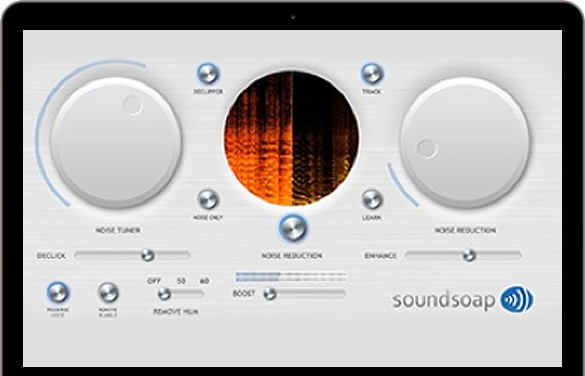Select the OFF hum setting label

coord(154,281)
